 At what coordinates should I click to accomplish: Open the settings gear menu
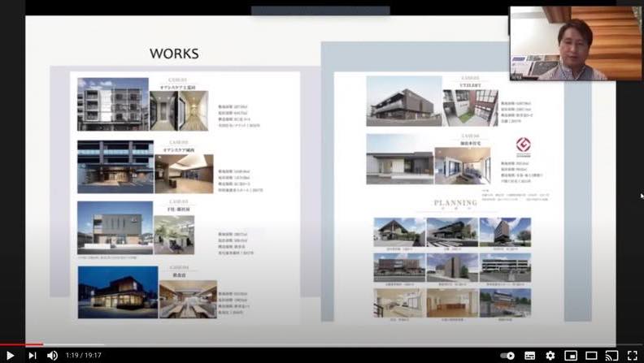tap(550, 355)
